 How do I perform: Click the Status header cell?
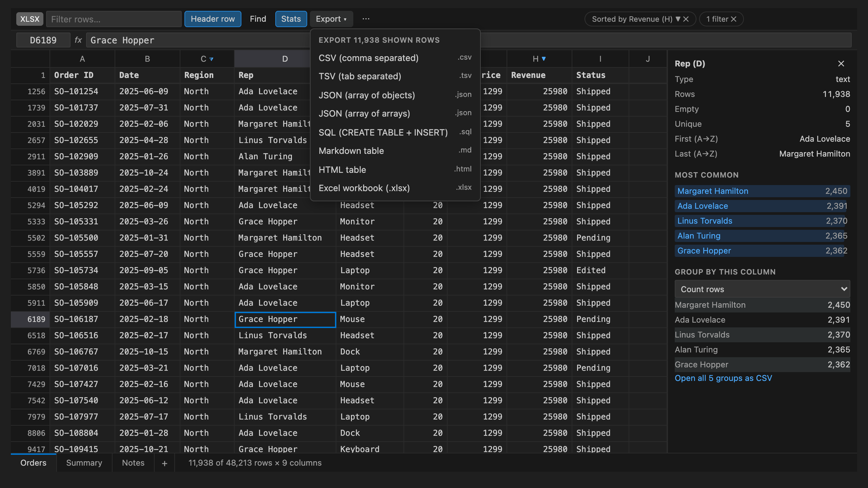[x=600, y=75]
